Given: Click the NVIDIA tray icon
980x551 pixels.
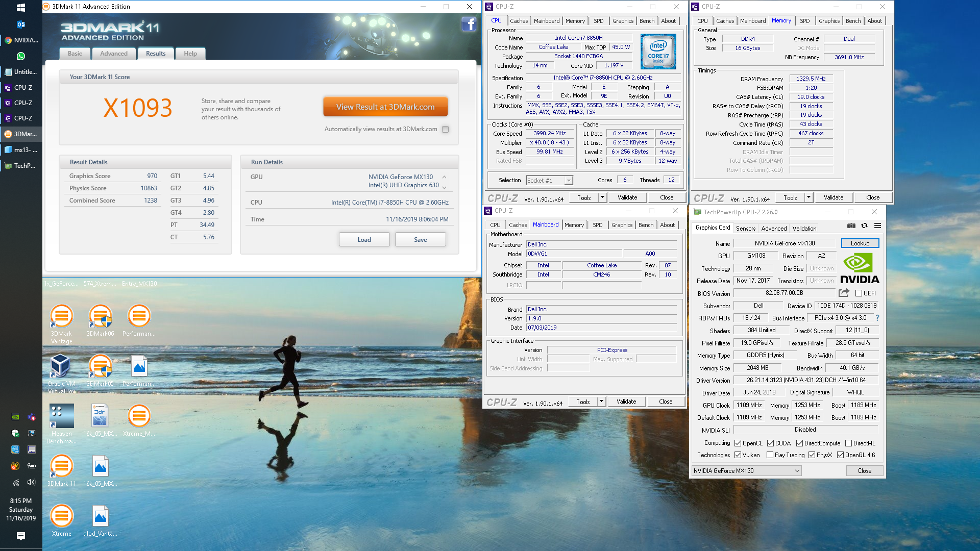Looking at the screenshot, I should [15, 417].
